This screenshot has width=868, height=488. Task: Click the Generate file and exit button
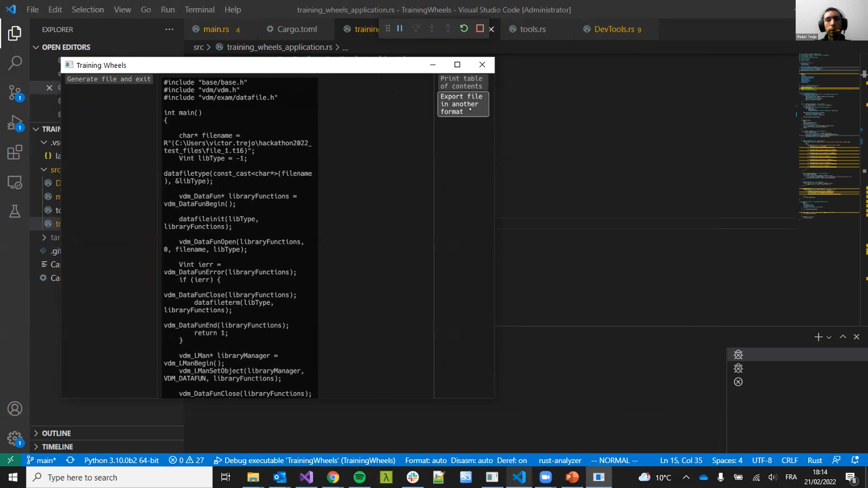tap(109, 79)
